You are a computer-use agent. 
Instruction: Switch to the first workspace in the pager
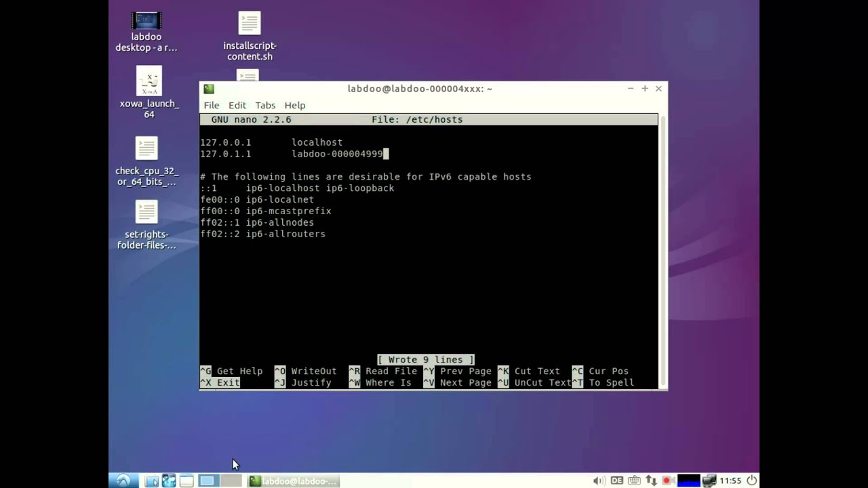coord(208,481)
